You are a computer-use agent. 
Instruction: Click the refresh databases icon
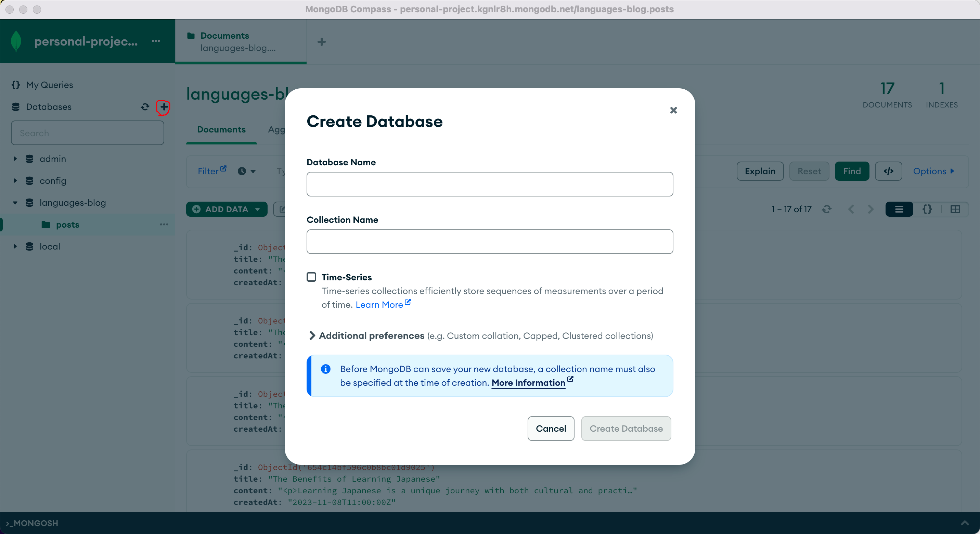[145, 107]
